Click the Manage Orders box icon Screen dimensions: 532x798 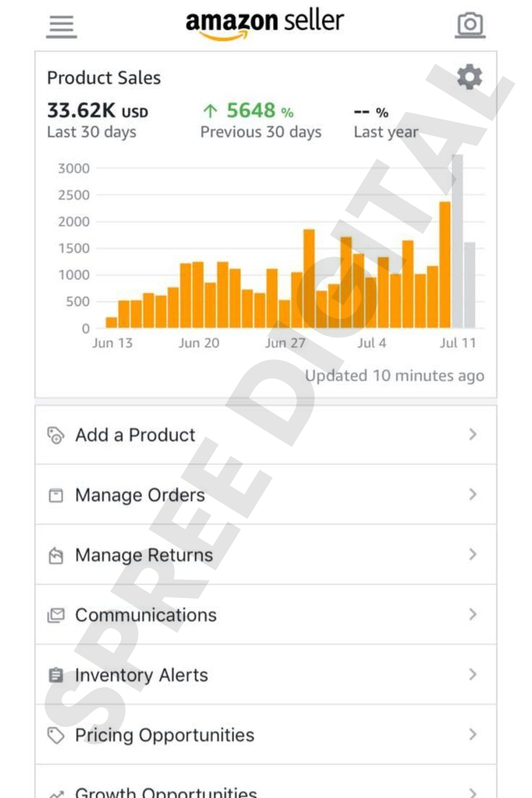tap(56, 495)
